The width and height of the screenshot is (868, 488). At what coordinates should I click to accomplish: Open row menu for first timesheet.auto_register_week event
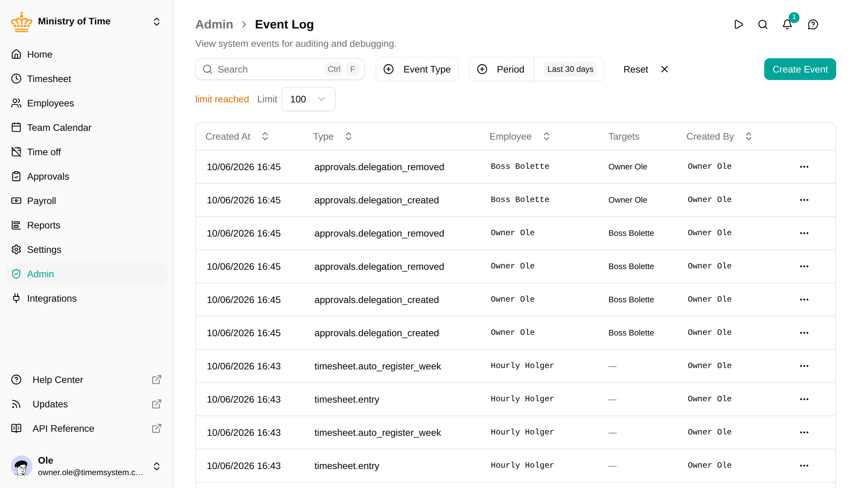(804, 366)
